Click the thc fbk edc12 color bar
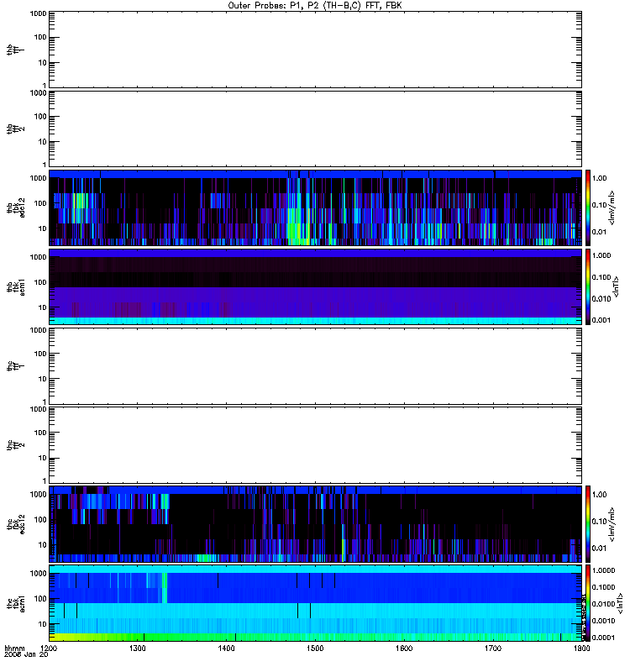The image size is (630, 672). pos(588,524)
